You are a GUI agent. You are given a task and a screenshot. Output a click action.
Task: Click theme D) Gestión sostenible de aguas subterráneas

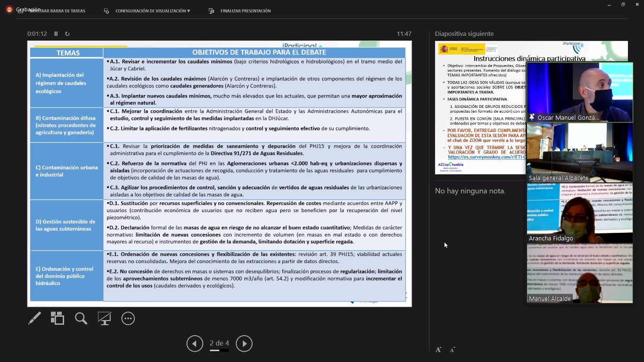click(x=66, y=225)
